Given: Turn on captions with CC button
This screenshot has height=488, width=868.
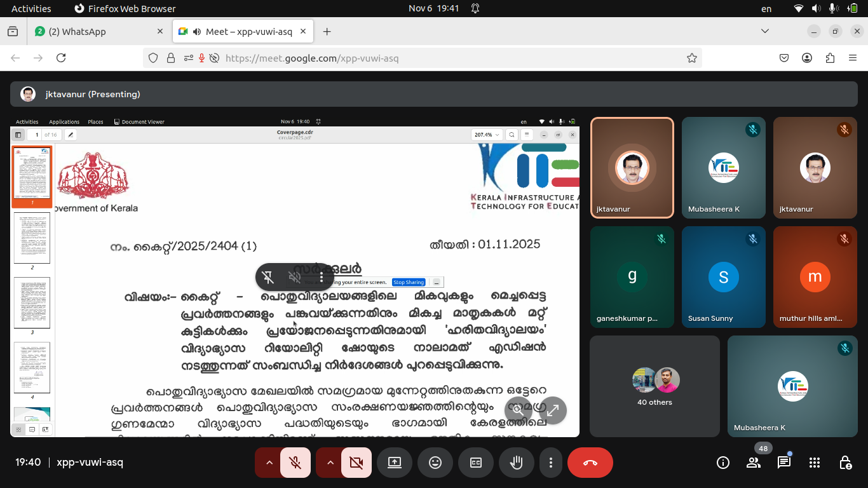Looking at the screenshot, I should coord(476,463).
